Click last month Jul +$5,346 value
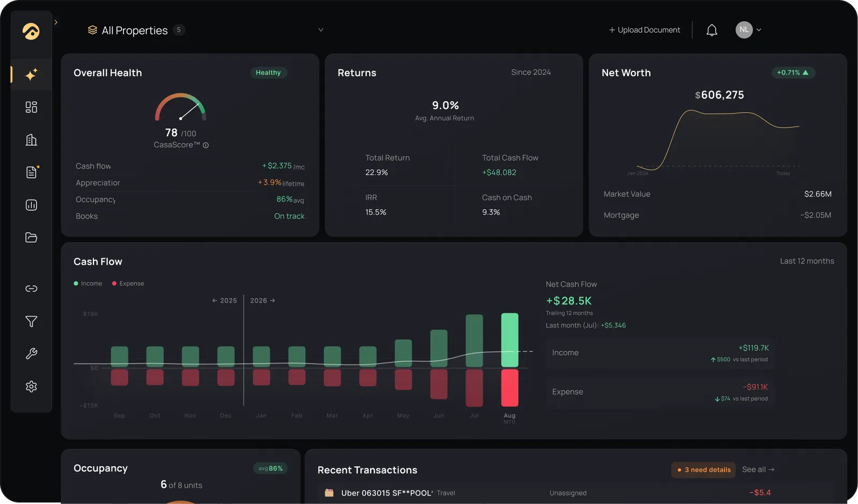Viewport: 858px width, 504px height. coord(613,325)
